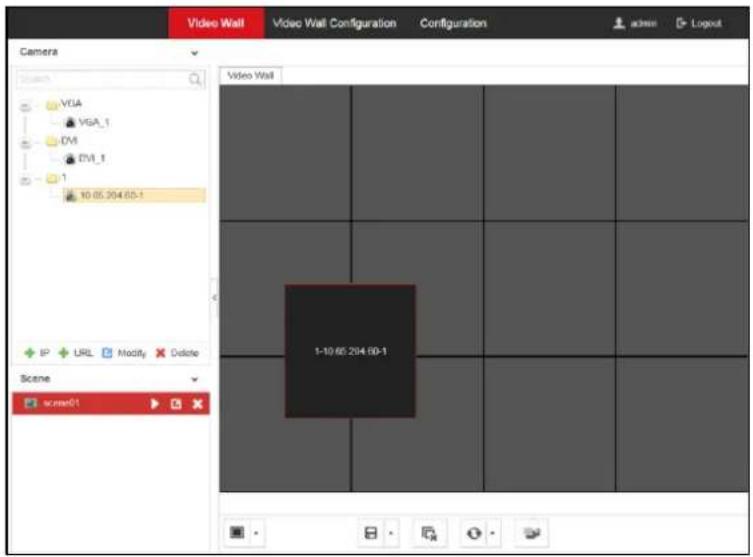Select the VGA folder

pos(64,104)
